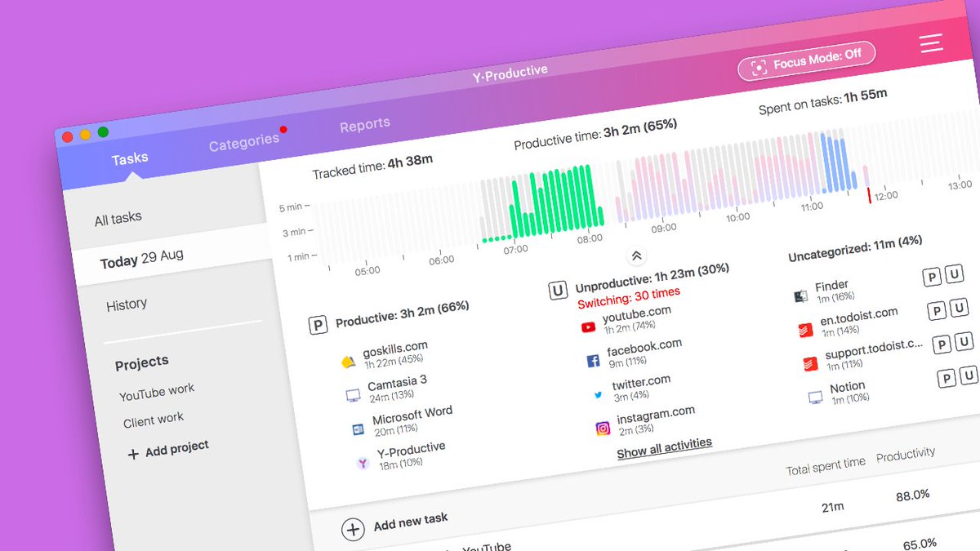
Task: Mark en.todoist.com as productive P
Action: click(x=937, y=312)
